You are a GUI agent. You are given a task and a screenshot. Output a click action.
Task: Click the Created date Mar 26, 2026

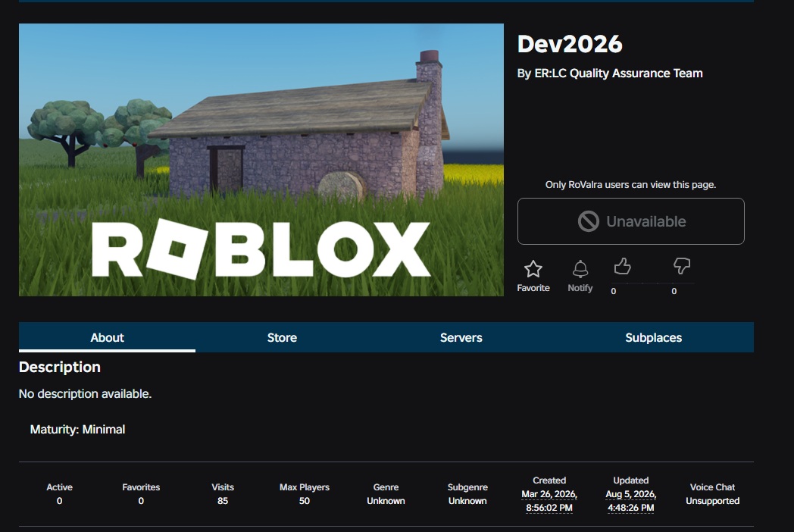click(549, 494)
